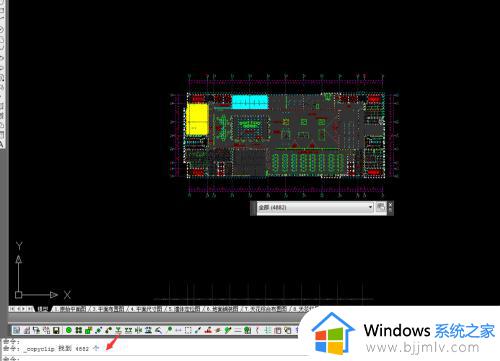Click the black floppy disk save icon
This screenshot has height=361, width=500.
tap(56, 330)
